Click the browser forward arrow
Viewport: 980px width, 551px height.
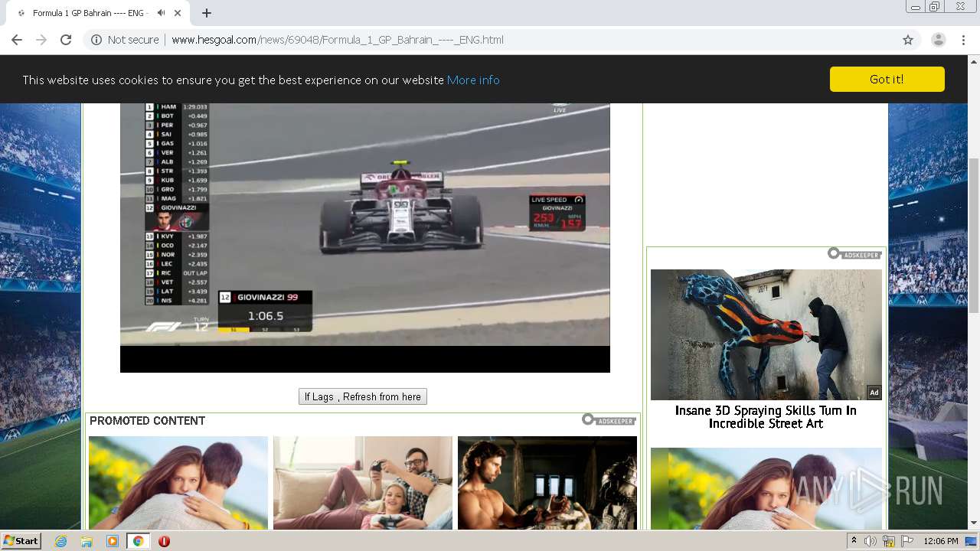tap(41, 40)
